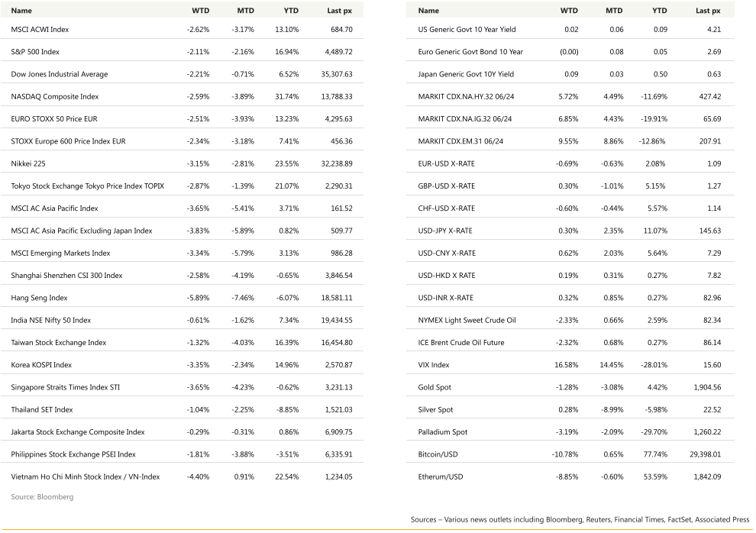Click the MARKIT CDX.EM.31 06/24 row name
This screenshot has width=756, height=533.
click(x=464, y=141)
